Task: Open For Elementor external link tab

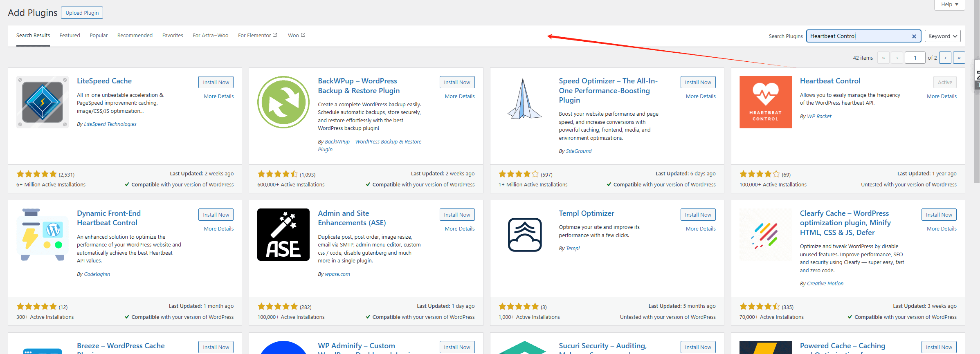Action: click(258, 35)
